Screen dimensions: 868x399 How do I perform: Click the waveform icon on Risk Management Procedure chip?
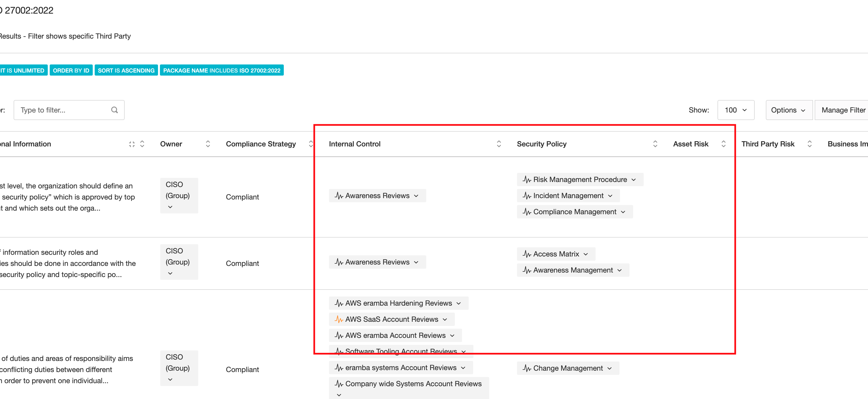pos(527,179)
